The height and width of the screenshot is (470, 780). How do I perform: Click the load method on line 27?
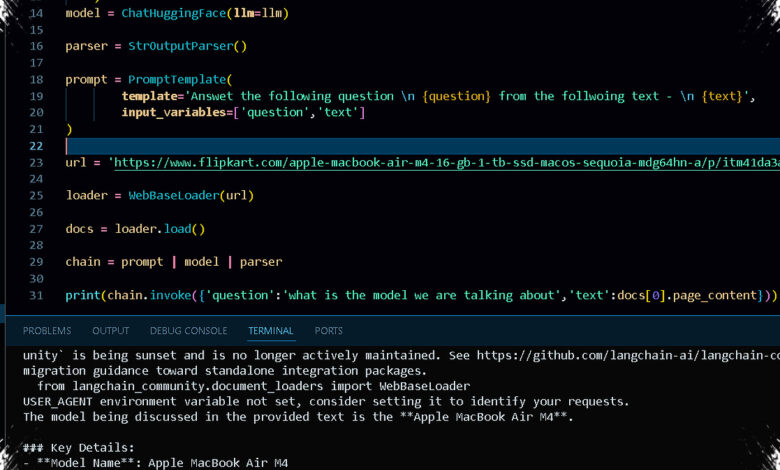pyautogui.click(x=178, y=229)
